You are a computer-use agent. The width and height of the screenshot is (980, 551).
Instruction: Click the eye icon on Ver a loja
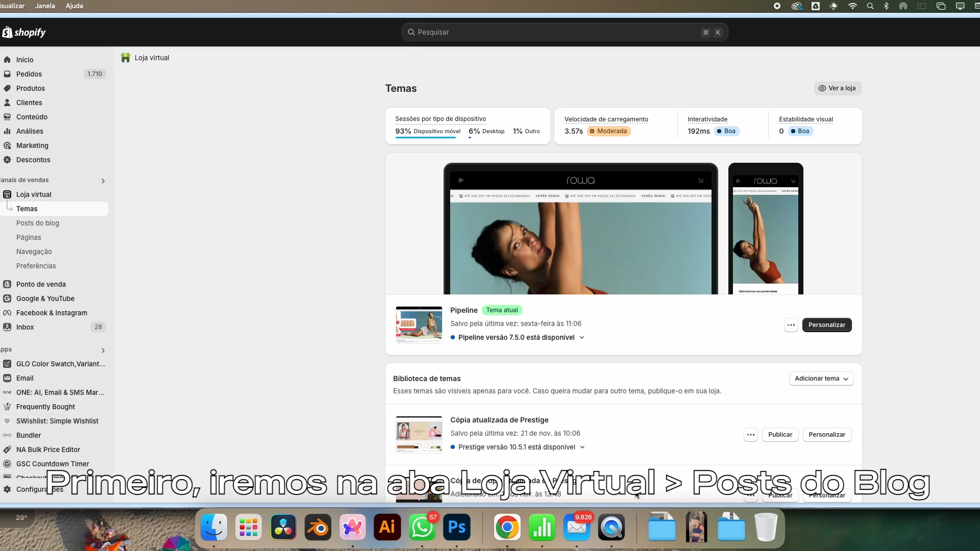pyautogui.click(x=822, y=88)
